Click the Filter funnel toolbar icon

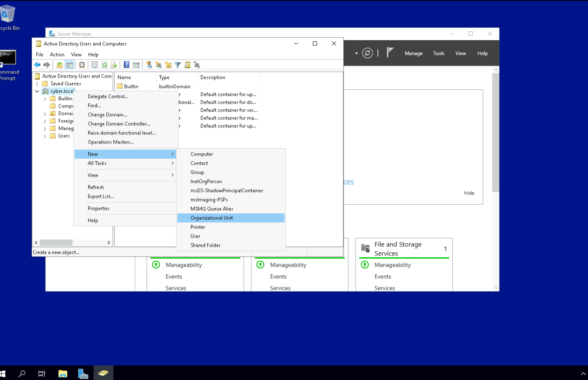pos(177,65)
